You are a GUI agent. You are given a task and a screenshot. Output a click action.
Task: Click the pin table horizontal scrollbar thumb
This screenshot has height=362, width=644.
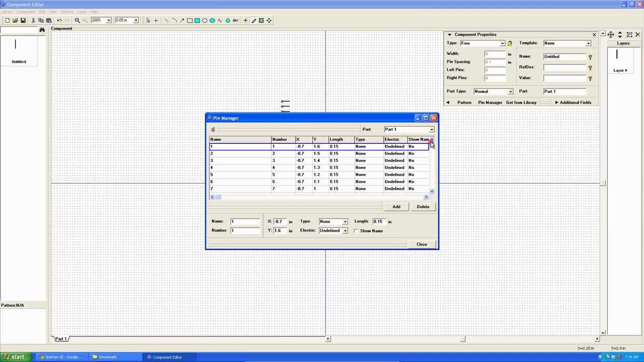click(x=218, y=197)
